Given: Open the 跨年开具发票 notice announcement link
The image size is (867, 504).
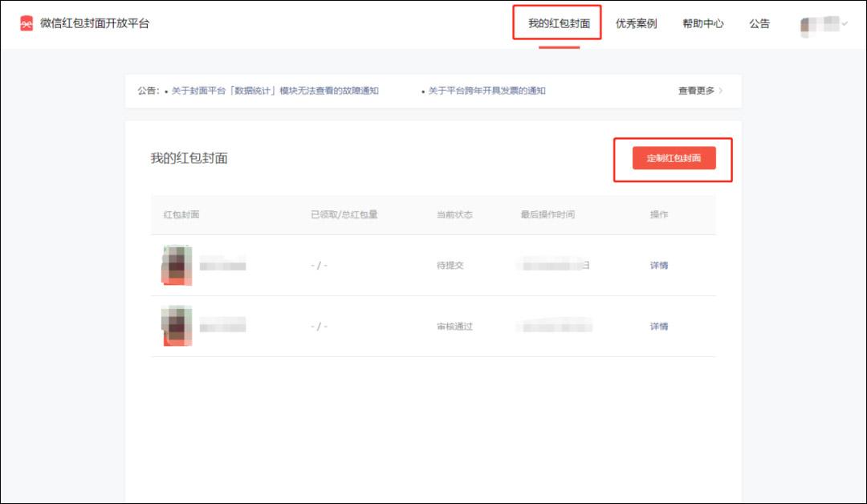Looking at the screenshot, I should [486, 91].
